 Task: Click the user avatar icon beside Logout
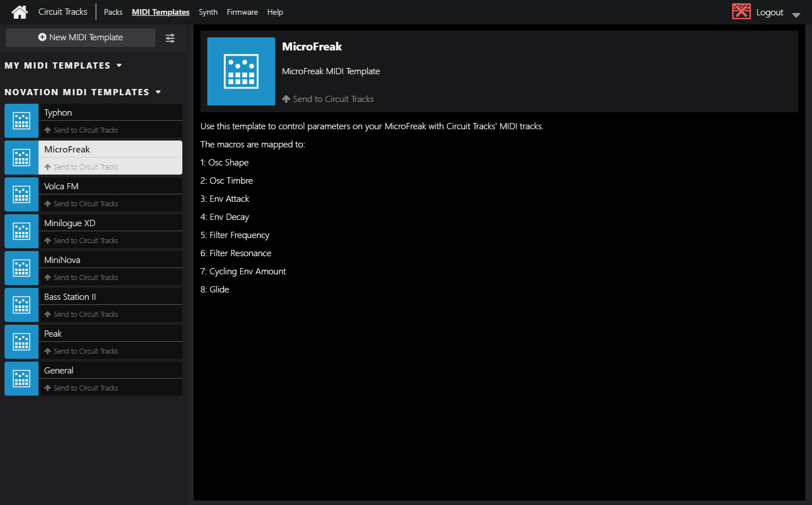pos(741,12)
